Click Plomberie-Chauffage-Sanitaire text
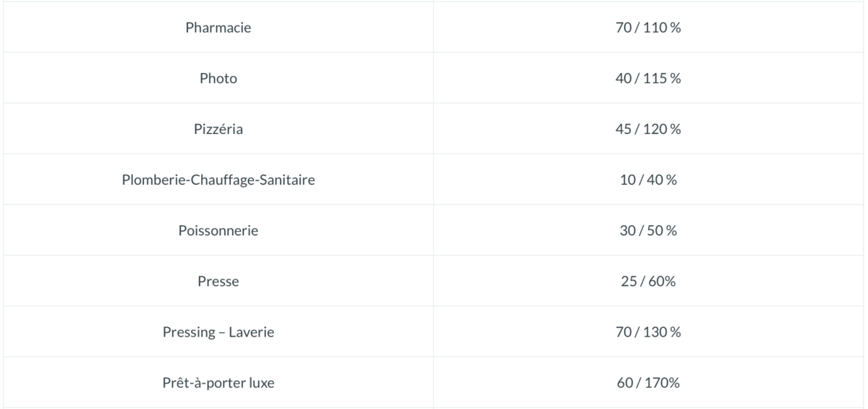The width and height of the screenshot is (868, 409). pyautogui.click(x=218, y=180)
